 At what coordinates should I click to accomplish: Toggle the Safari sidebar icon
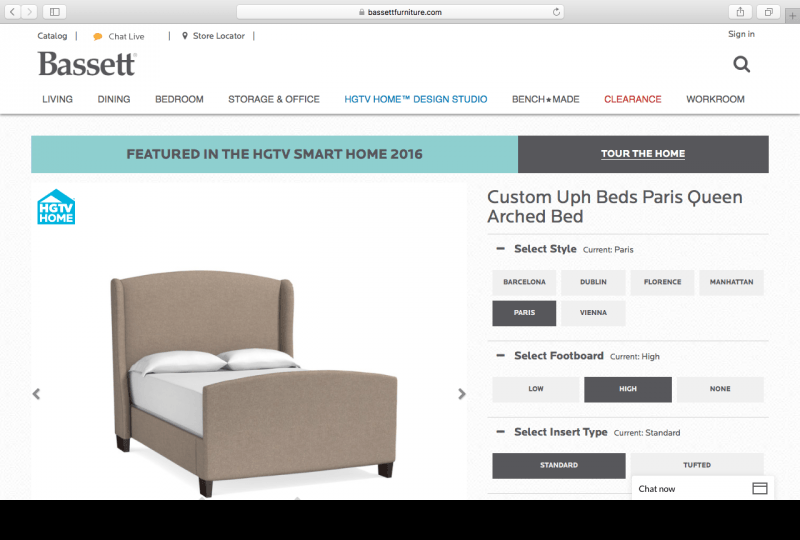tap(55, 12)
